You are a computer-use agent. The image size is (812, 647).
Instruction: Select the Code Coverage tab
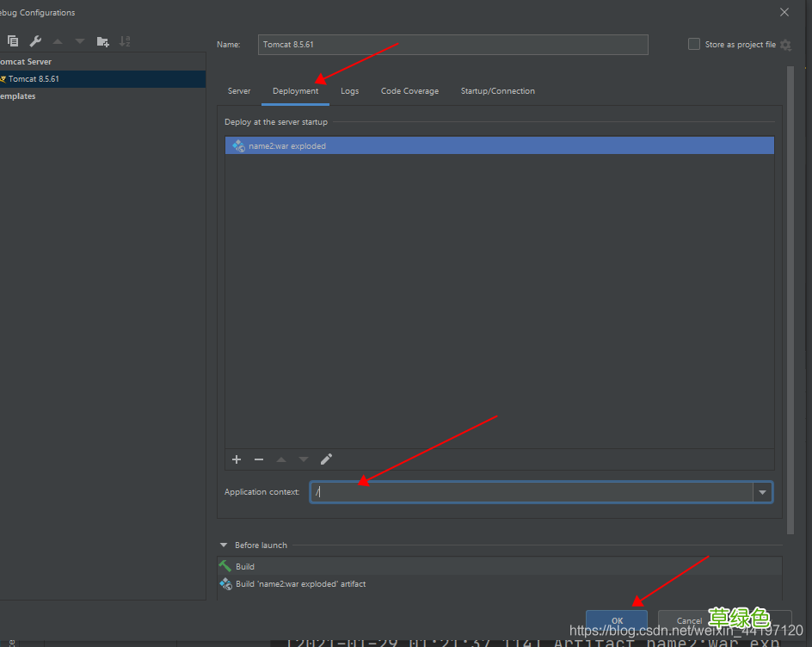409,91
